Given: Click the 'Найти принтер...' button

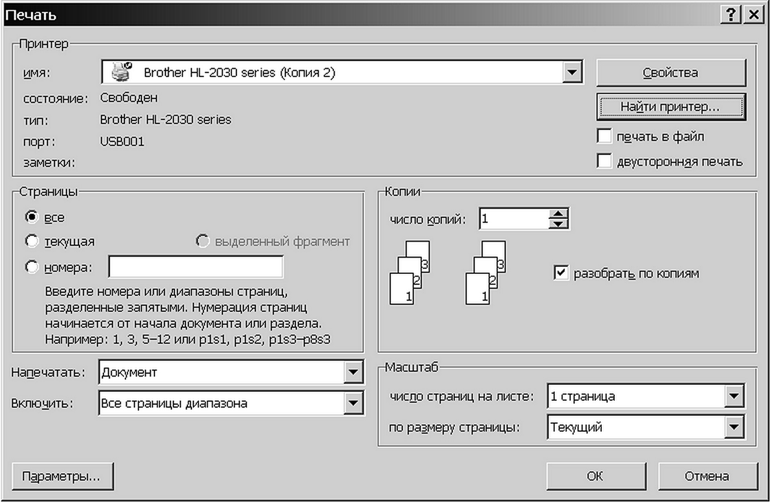Looking at the screenshot, I should [671, 107].
